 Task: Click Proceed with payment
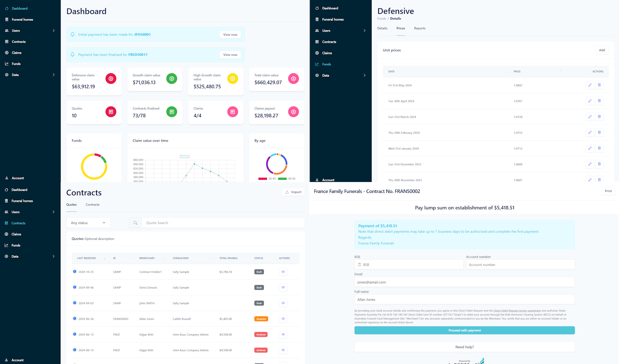coord(465,330)
